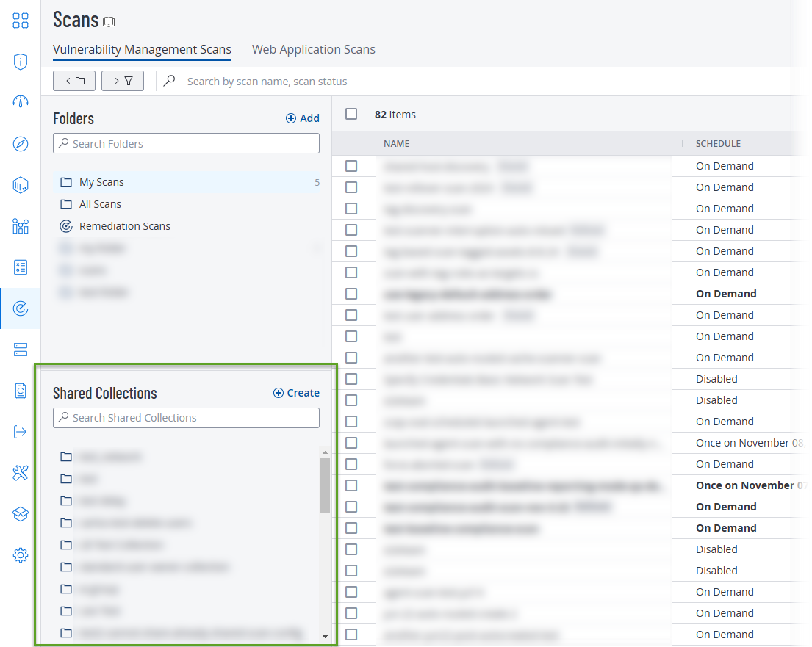Click the shield info icon in sidebar

21,61
